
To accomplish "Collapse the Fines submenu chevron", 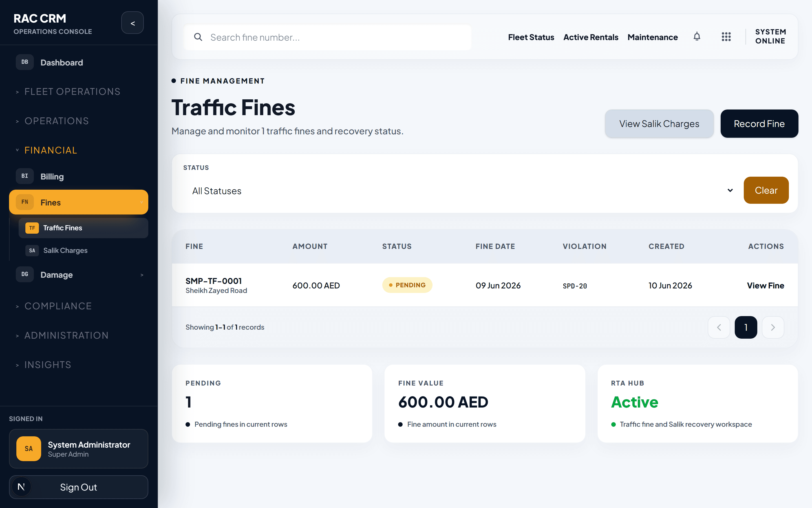I will coord(142,202).
